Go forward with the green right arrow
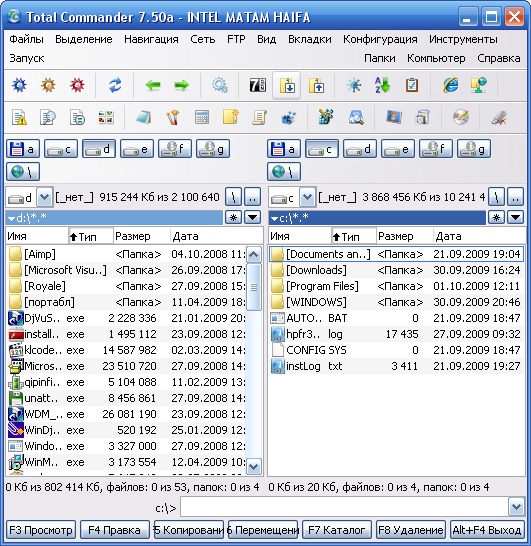Image resolution: width=531 pixels, height=546 pixels. [x=181, y=85]
